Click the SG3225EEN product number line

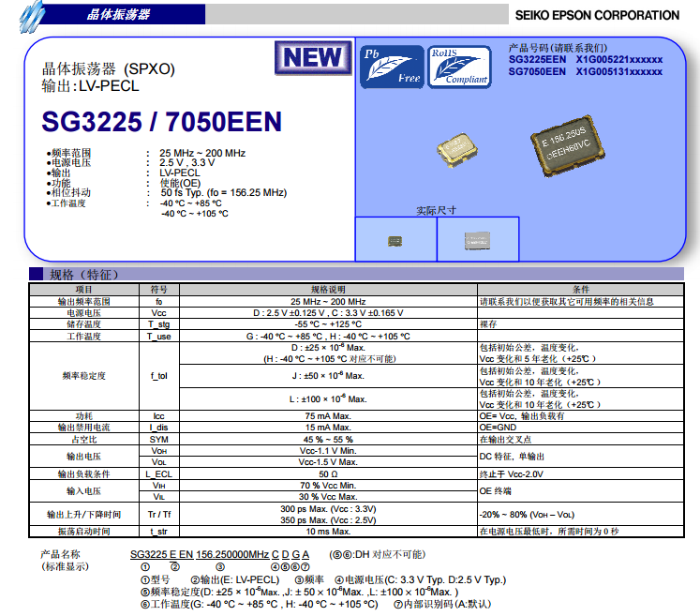click(585, 59)
